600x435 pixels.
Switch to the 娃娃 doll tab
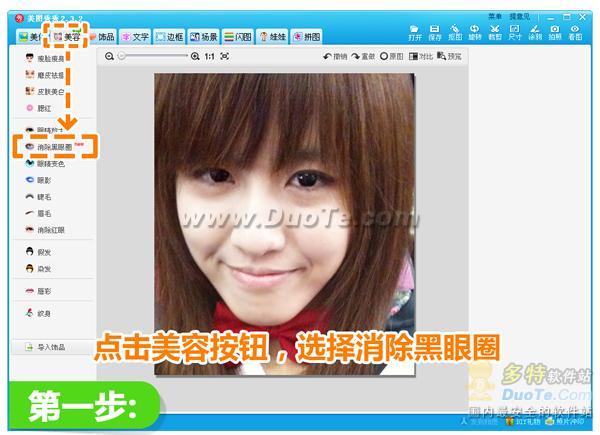coord(272,37)
